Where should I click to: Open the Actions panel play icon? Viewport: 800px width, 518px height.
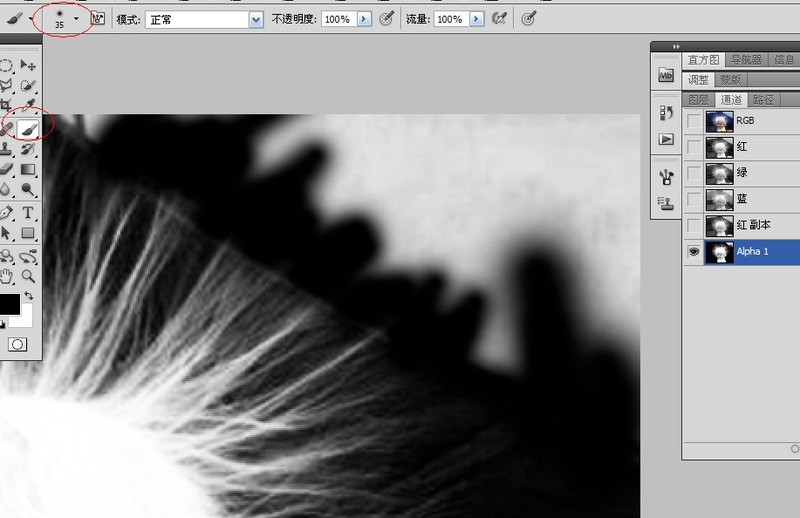tap(666, 139)
